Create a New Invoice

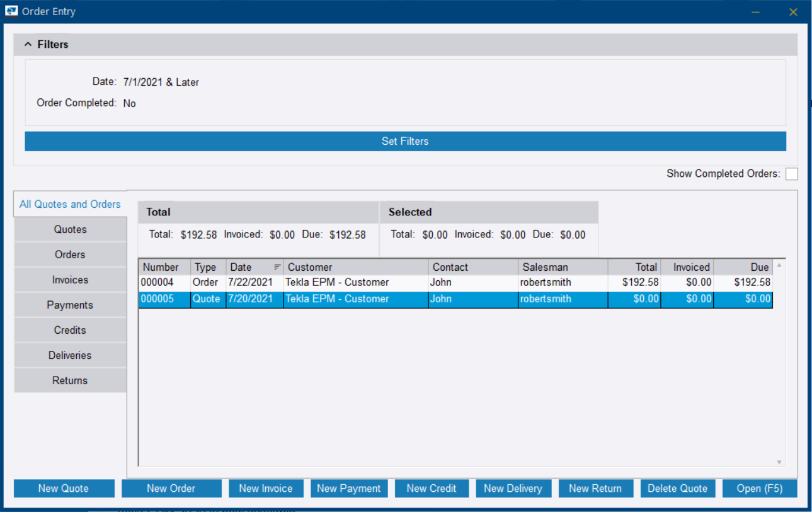266,489
